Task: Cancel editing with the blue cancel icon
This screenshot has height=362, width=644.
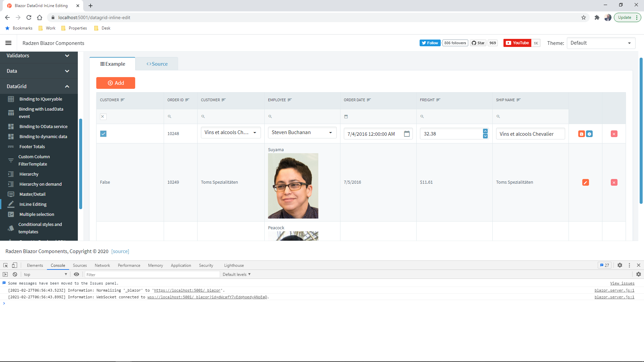Action: coord(589,134)
